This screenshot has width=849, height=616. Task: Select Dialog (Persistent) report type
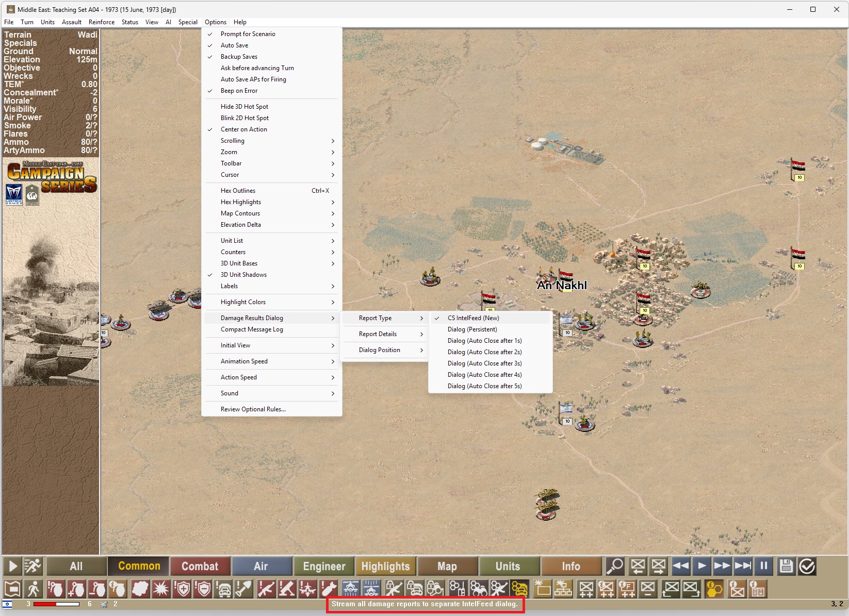pos(491,329)
